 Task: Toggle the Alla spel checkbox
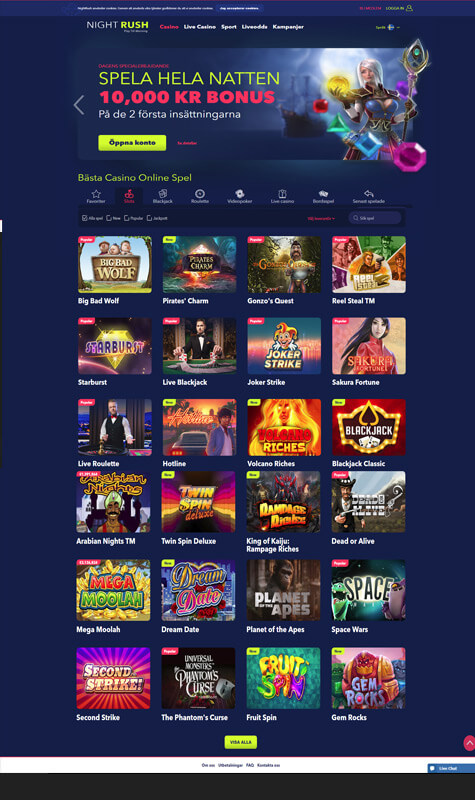[x=85, y=218]
